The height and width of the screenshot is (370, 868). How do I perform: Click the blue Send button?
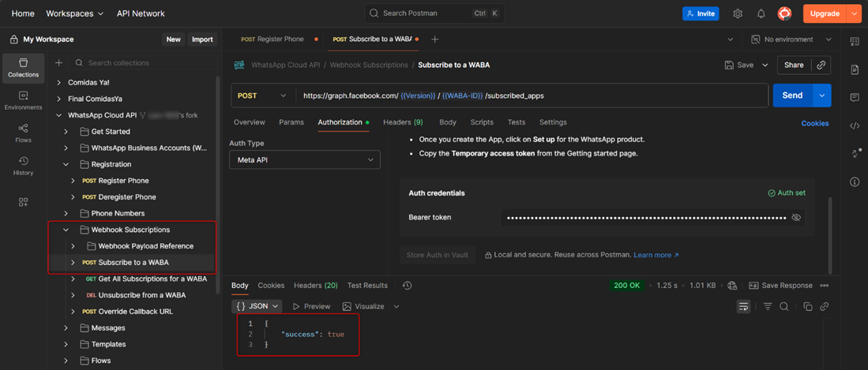(792, 95)
